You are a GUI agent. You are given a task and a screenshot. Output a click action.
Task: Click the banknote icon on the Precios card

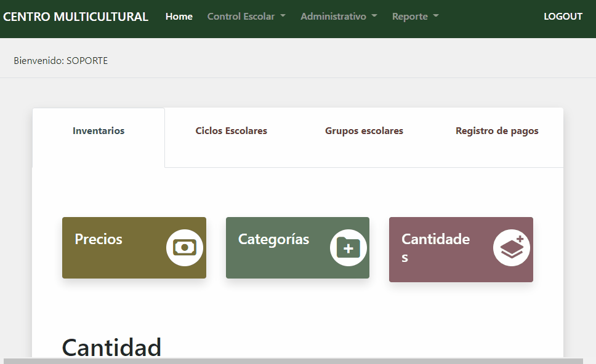(x=184, y=247)
